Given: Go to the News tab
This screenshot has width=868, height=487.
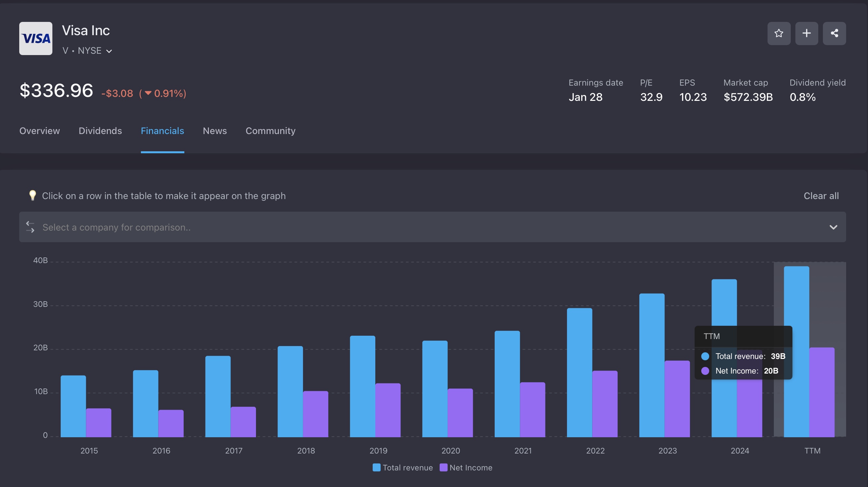Looking at the screenshot, I should [215, 131].
